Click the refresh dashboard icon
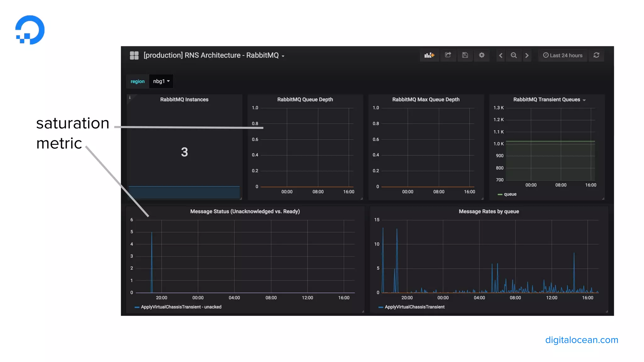The width and height of the screenshot is (644, 362). [596, 55]
